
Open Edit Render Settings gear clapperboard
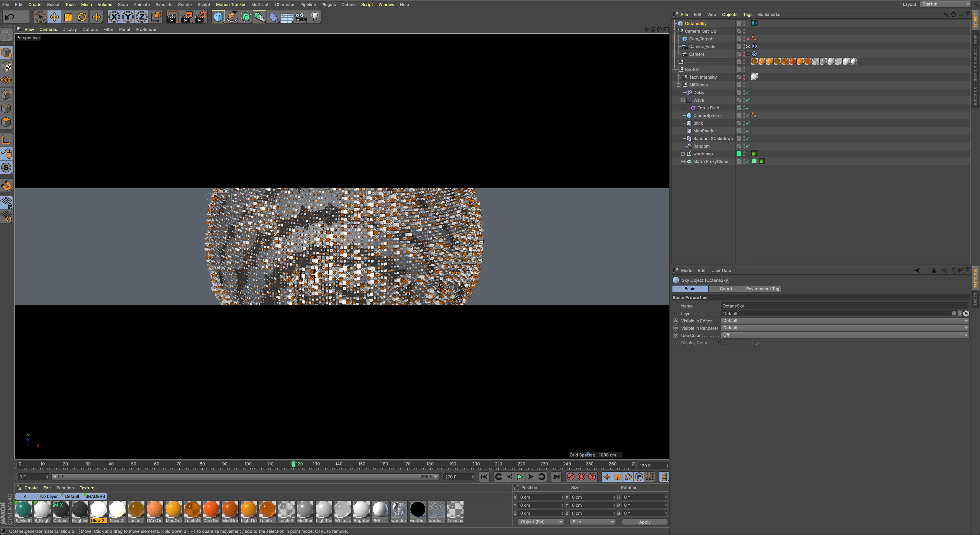coord(201,17)
